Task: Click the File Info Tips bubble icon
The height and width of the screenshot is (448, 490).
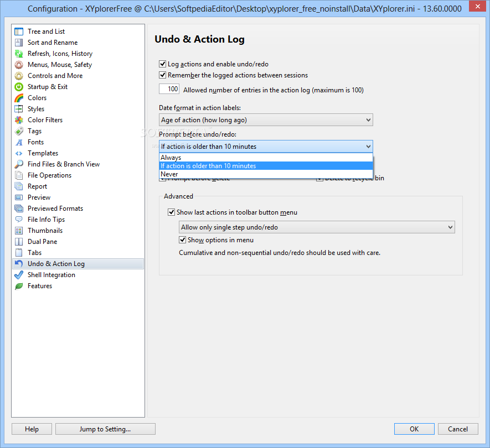Action: (x=19, y=220)
